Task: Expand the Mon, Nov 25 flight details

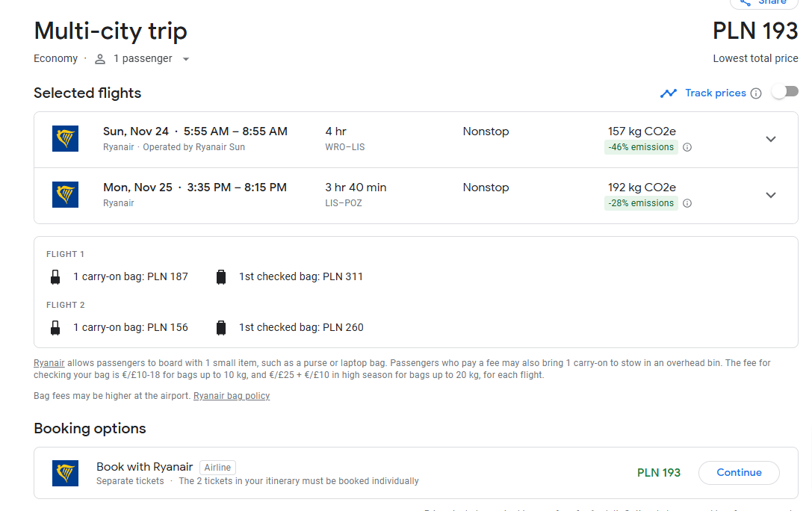Action: (771, 195)
